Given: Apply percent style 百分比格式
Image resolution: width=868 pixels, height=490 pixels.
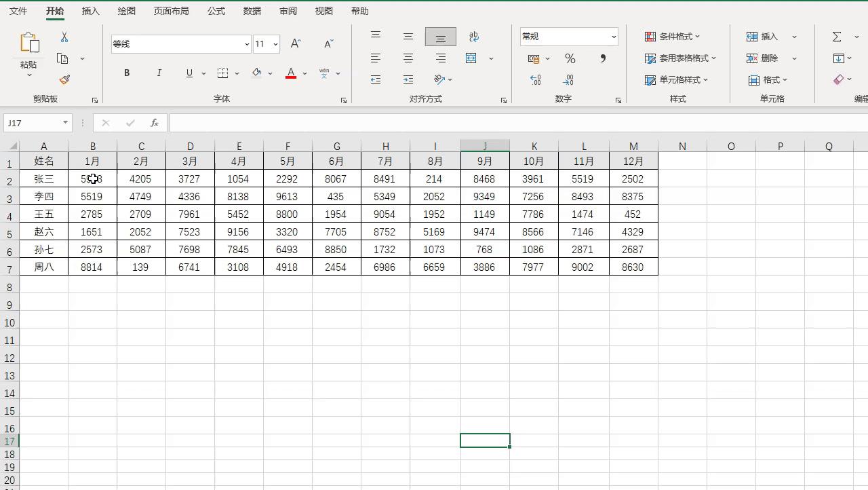Looking at the screenshot, I should (x=570, y=58).
